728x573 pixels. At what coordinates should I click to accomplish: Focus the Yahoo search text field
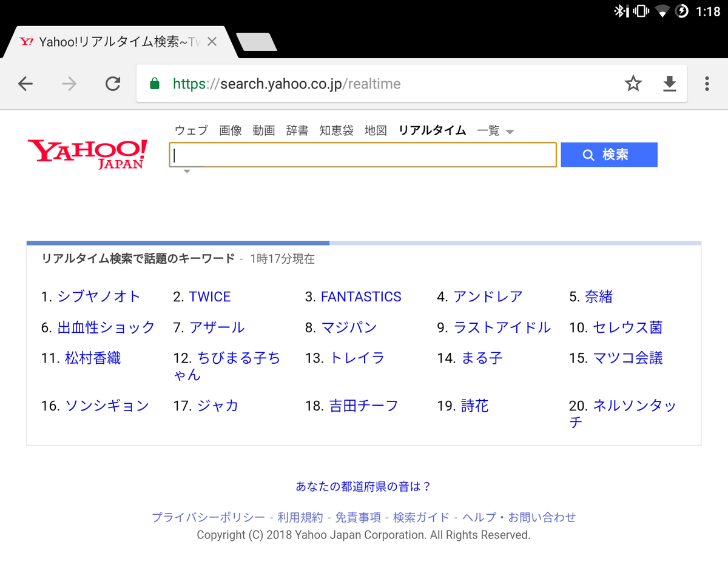[363, 155]
